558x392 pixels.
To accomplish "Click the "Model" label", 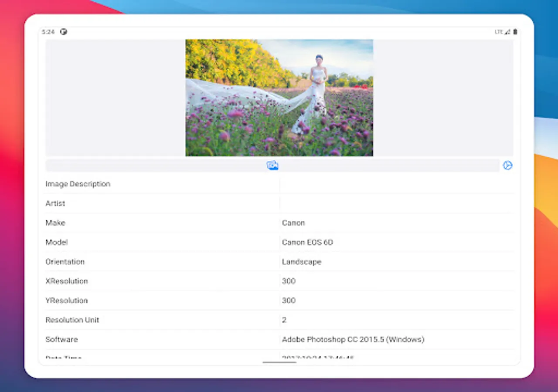I will coord(57,242).
